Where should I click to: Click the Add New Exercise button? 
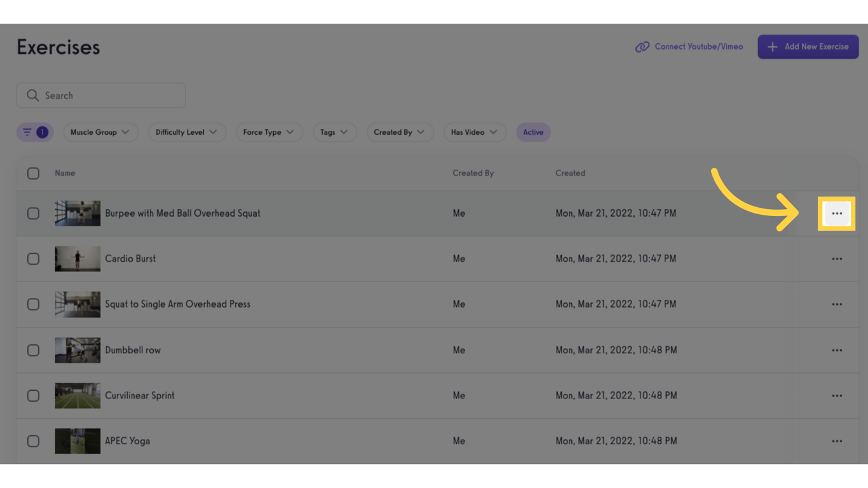pyautogui.click(x=808, y=46)
